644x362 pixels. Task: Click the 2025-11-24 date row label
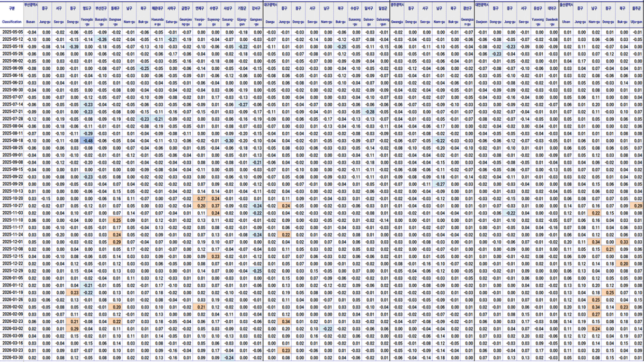pyautogui.click(x=12, y=234)
